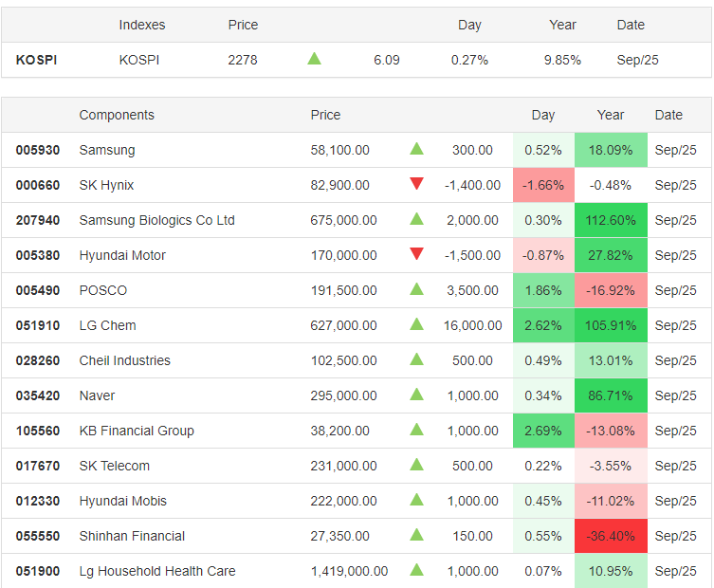The image size is (714, 588).
Task: Open Lg Household Health Care link
Action: coord(157,571)
